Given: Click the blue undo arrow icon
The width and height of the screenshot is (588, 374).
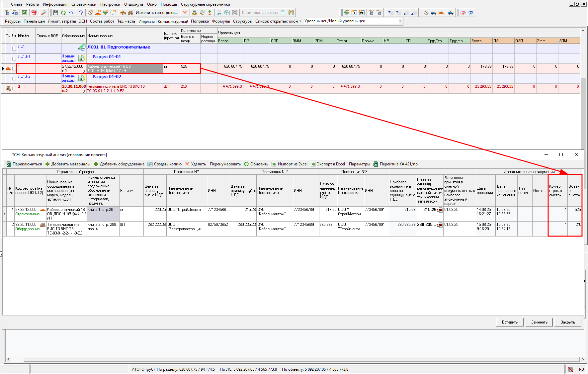Looking at the screenshot, I should click(71, 13).
